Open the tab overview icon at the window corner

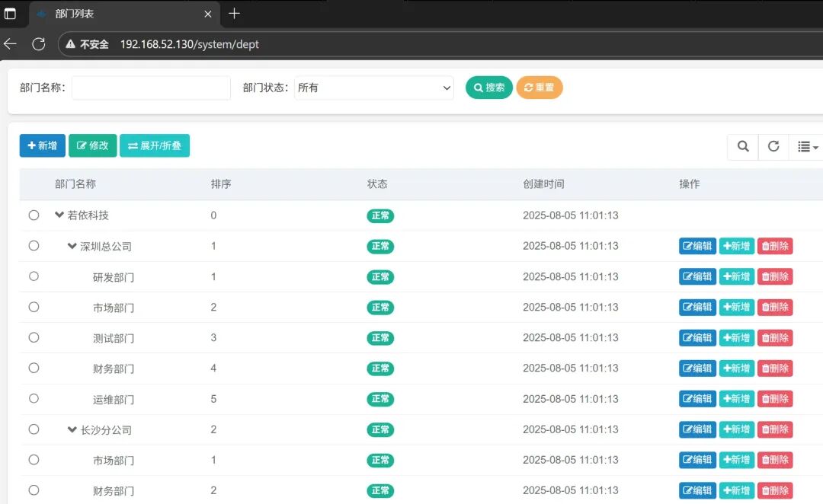tap(10, 14)
